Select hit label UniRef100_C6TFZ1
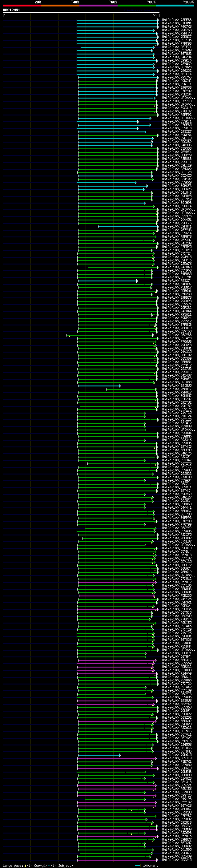Viewport: 197px width, 868px height. point(177,47)
